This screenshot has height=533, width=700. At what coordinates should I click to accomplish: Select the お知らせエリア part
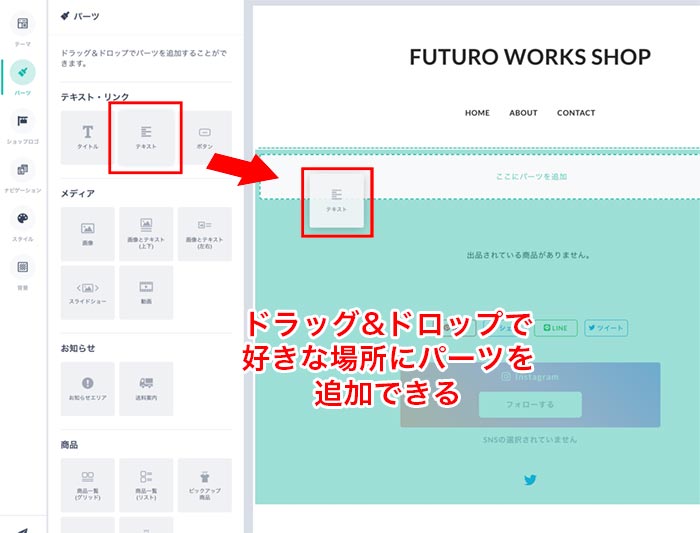point(88,388)
